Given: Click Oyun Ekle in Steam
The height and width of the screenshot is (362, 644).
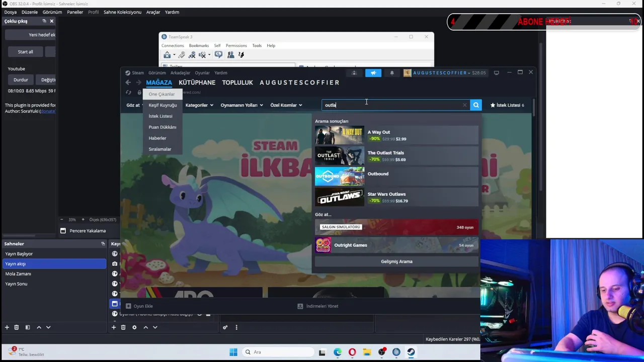Looking at the screenshot, I should click(x=139, y=306).
